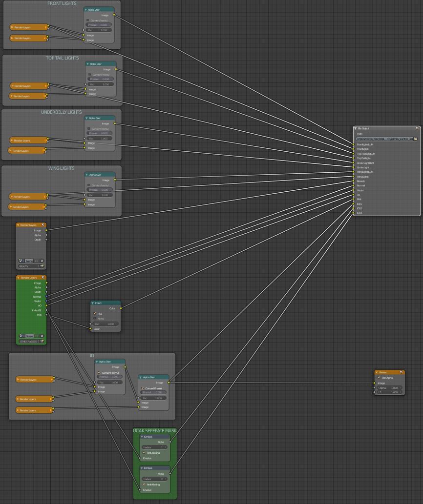Toggle Anti-Aliasing on IDMask index 2 node
The width and height of the screenshot is (423, 504).
pyautogui.click(x=144, y=484)
